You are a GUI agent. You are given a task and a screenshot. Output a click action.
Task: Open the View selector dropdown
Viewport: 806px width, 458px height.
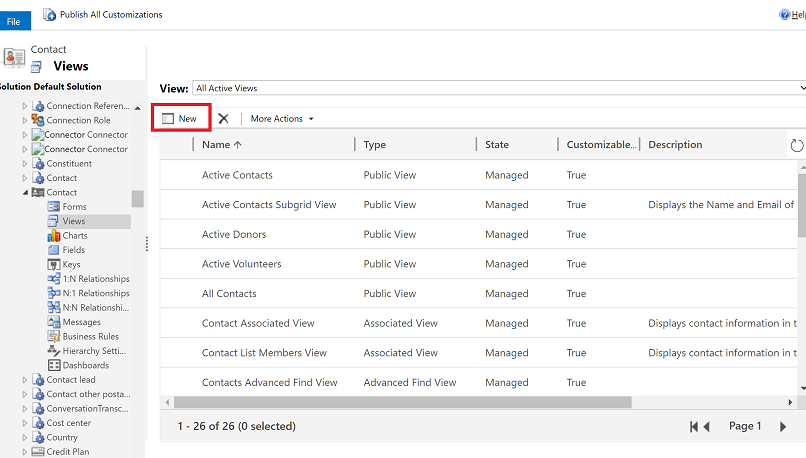click(498, 88)
